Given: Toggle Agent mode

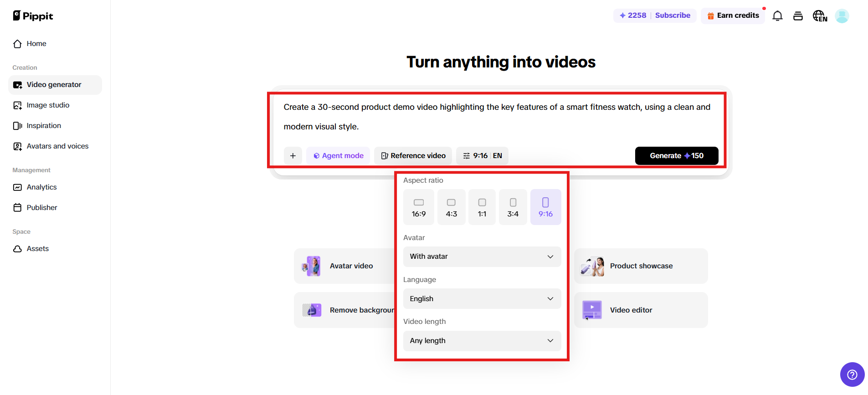Looking at the screenshot, I should pyautogui.click(x=338, y=156).
